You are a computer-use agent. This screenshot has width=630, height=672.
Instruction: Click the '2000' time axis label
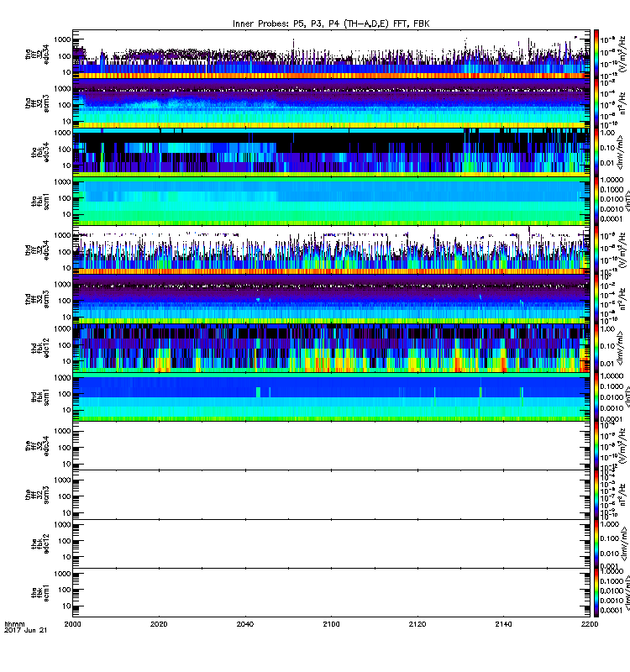coord(72,624)
